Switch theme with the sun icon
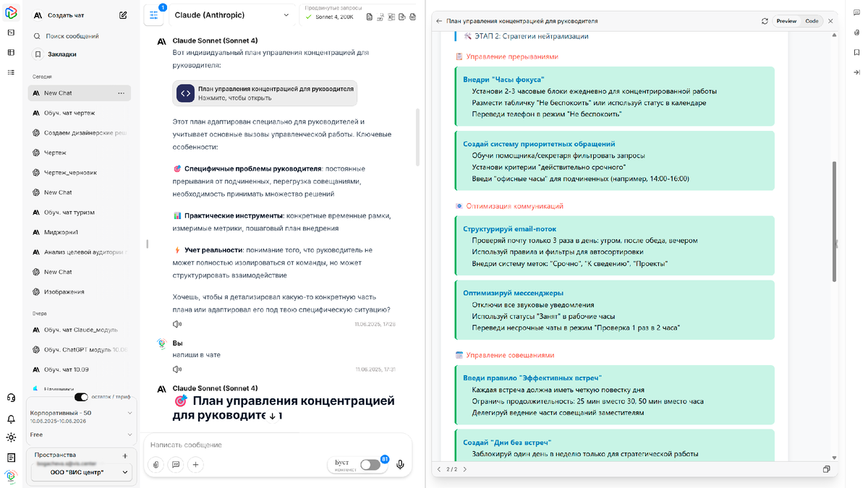The width and height of the screenshot is (868, 488). point(11,437)
